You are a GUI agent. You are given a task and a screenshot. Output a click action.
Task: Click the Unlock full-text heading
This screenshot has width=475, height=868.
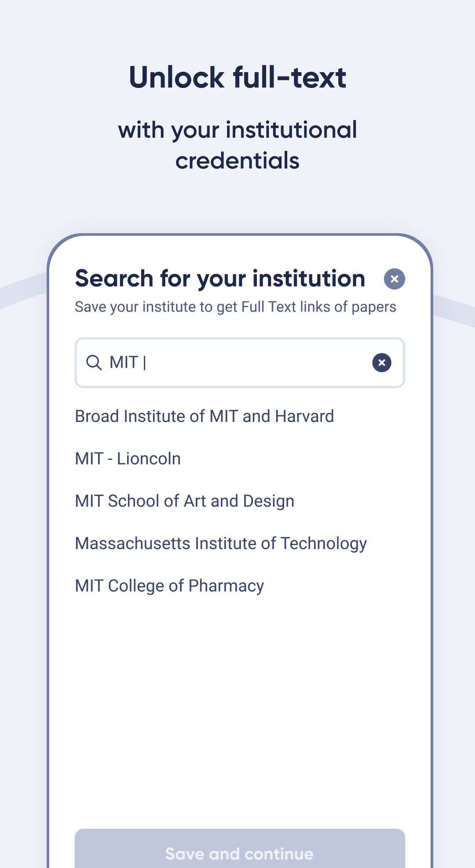pyautogui.click(x=237, y=77)
